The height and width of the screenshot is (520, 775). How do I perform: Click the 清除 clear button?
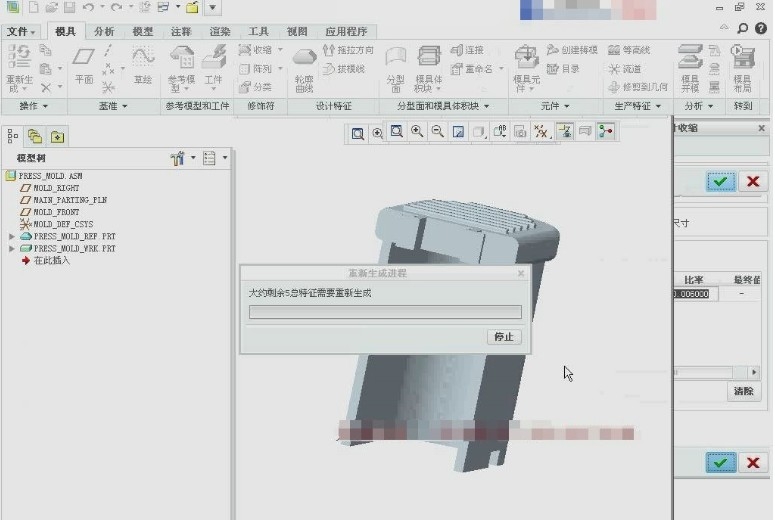pyautogui.click(x=744, y=391)
